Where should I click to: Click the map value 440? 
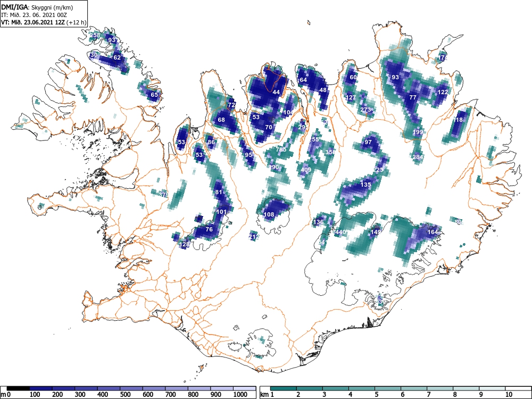[x=340, y=232]
